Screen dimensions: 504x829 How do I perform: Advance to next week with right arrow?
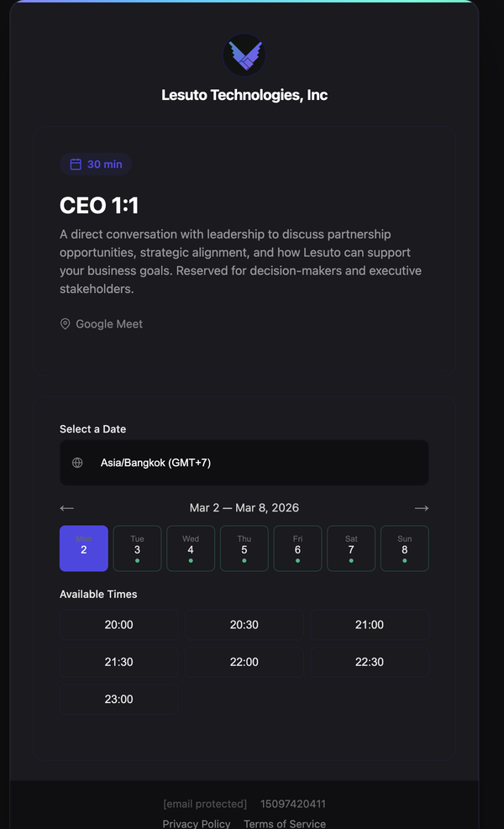[x=421, y=508]
